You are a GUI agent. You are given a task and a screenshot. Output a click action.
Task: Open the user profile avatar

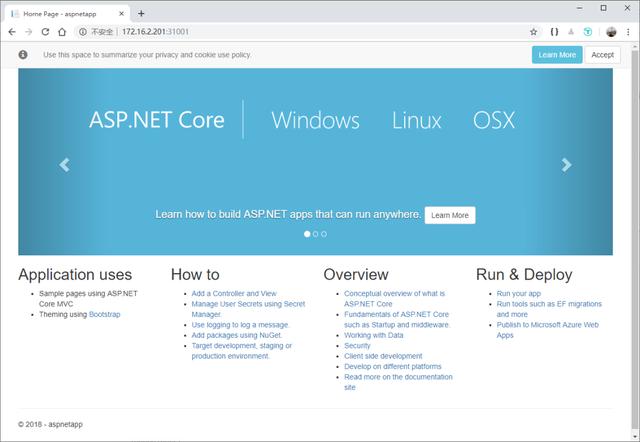tap(611, 32)
